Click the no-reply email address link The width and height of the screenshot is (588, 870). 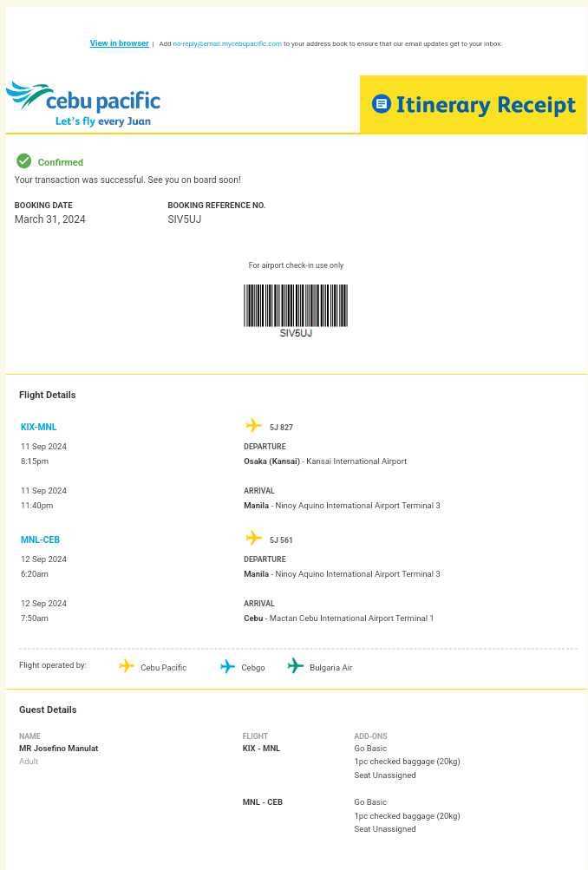tap(227, 43)
